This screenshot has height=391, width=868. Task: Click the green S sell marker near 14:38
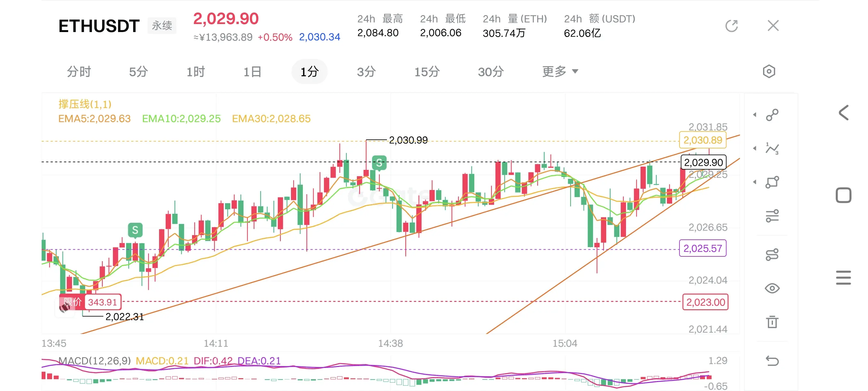[379, 163]
